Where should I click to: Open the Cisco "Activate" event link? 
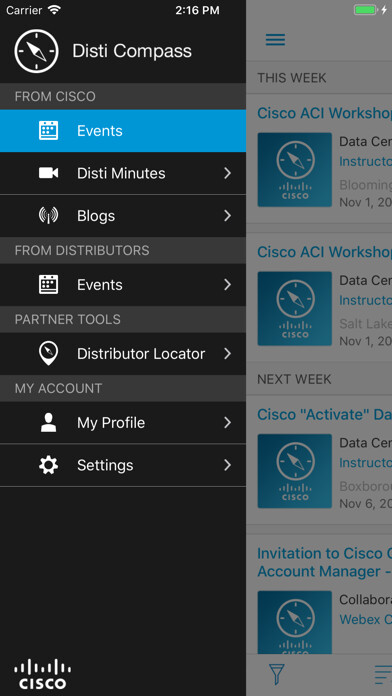[x=325, y=415]
